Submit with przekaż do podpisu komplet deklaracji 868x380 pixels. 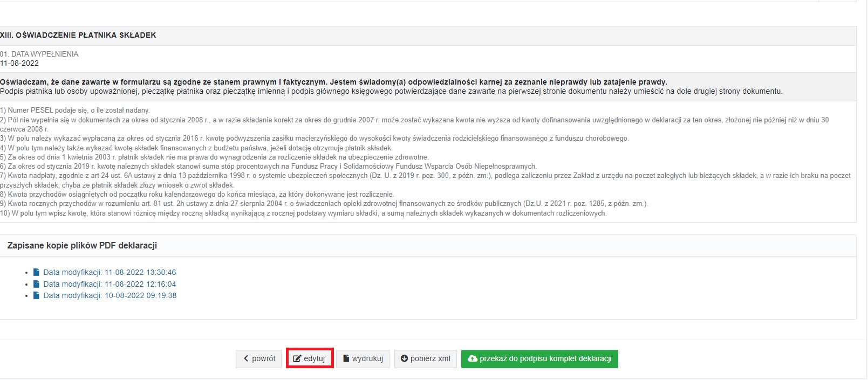[539, 358]
